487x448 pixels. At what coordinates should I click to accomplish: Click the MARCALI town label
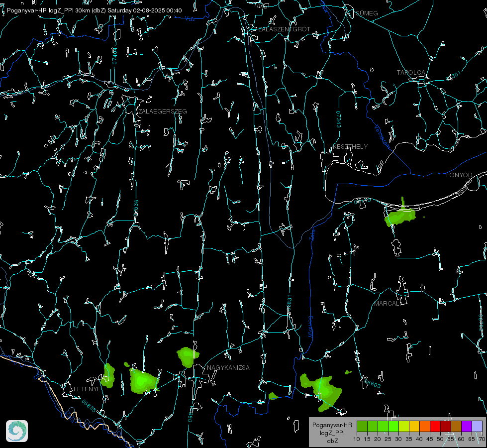coord(388,304)
